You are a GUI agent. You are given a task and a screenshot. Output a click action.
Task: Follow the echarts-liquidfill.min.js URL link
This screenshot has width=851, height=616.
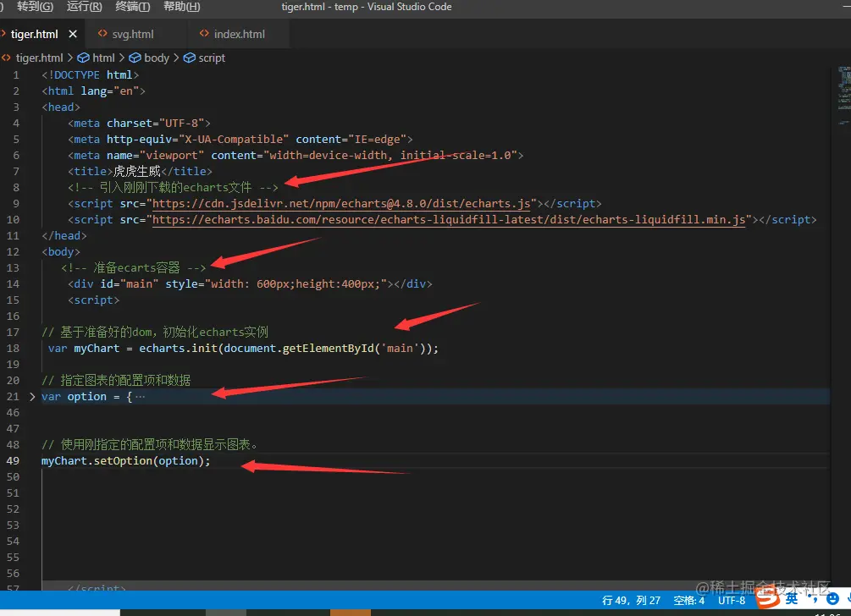[449, 220]
